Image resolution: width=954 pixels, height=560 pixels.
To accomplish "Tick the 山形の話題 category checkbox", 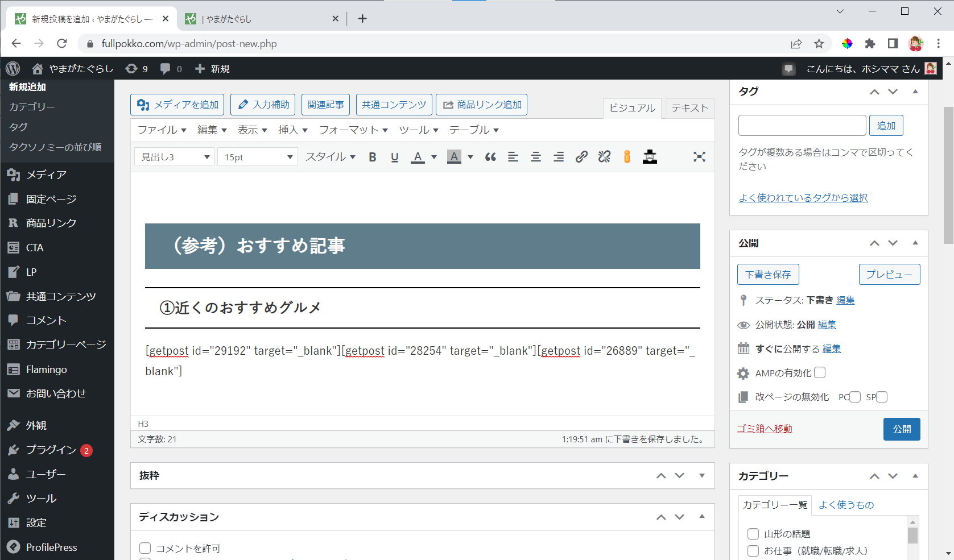I will tap(753, 534).
